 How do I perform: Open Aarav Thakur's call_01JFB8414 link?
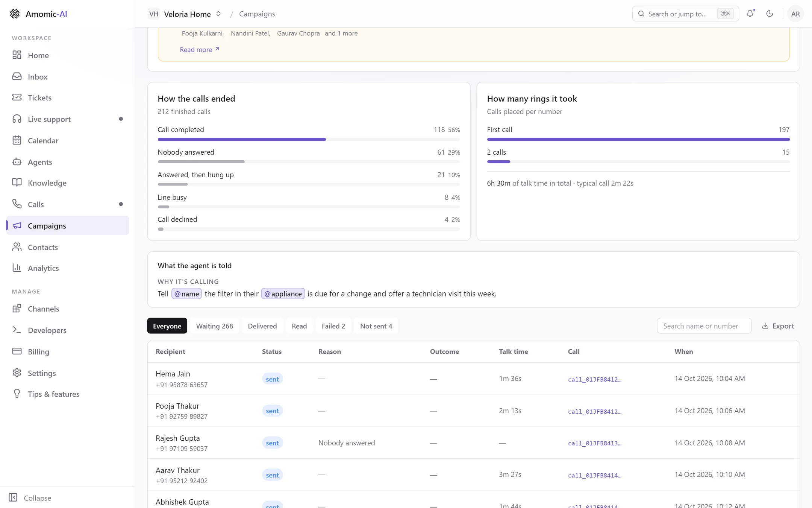[594, 475]
